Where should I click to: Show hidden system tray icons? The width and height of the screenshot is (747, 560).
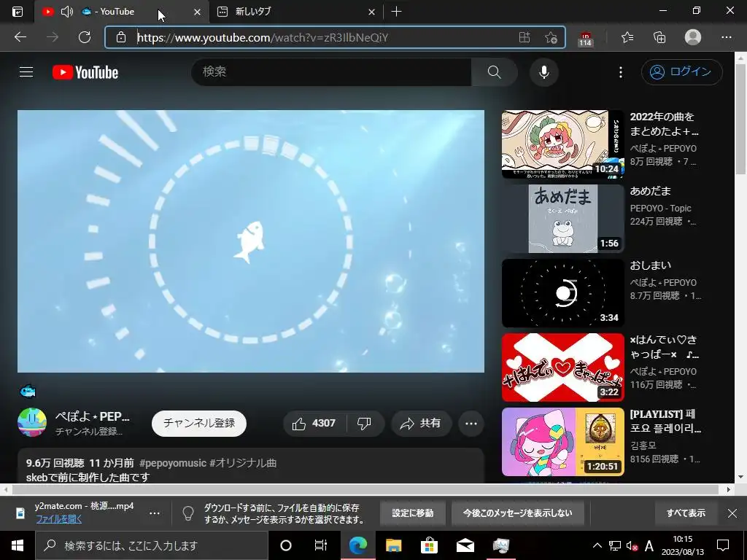tap(597, 545)
